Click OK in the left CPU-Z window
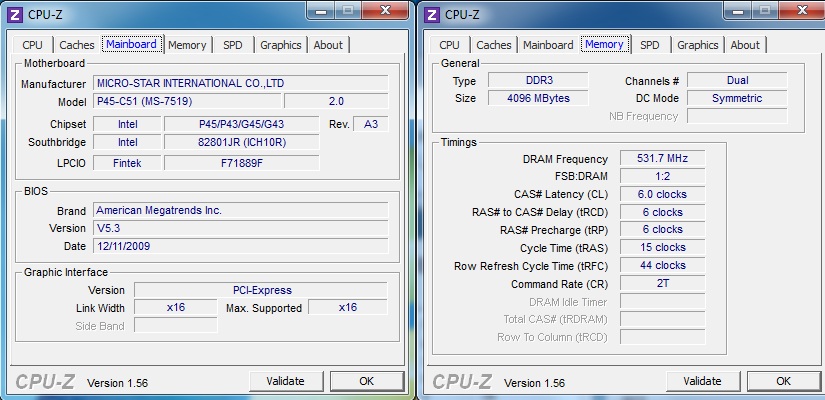 click(367, 381)
